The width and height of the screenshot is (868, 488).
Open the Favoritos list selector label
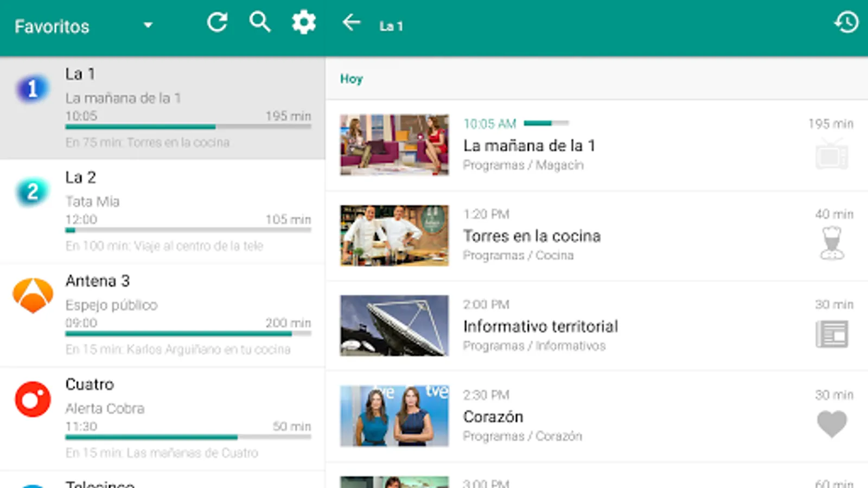52,26
